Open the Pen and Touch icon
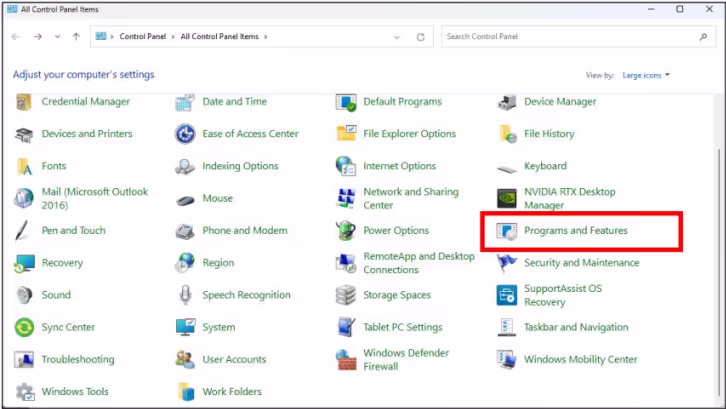 click(x=22, y=231)
